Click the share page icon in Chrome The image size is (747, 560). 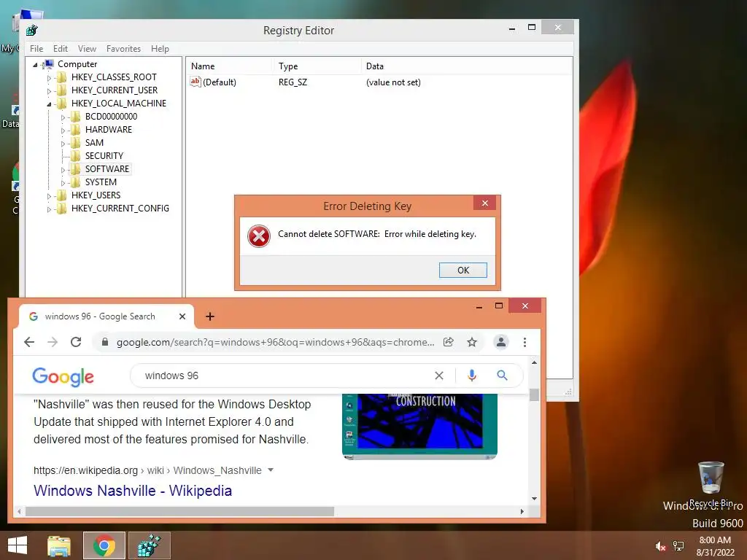click(449, 342)
